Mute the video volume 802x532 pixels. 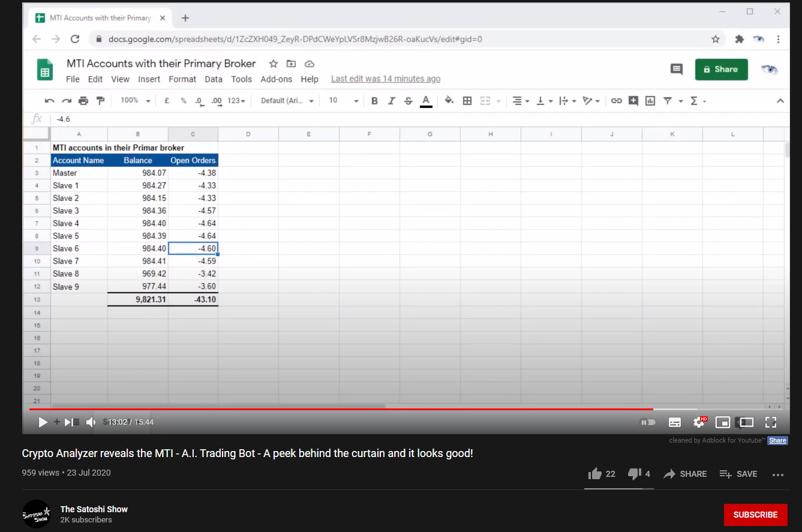[91, 422]
